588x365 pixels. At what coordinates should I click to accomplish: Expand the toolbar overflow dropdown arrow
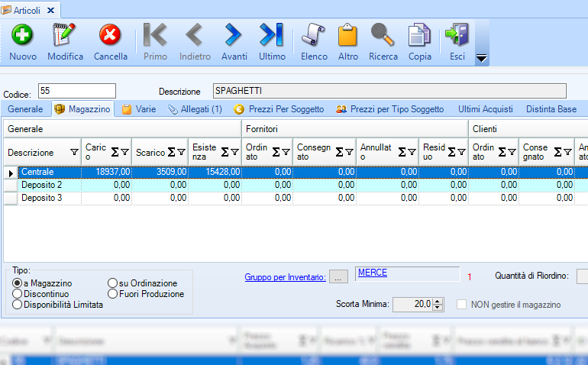tap(482, 59)
